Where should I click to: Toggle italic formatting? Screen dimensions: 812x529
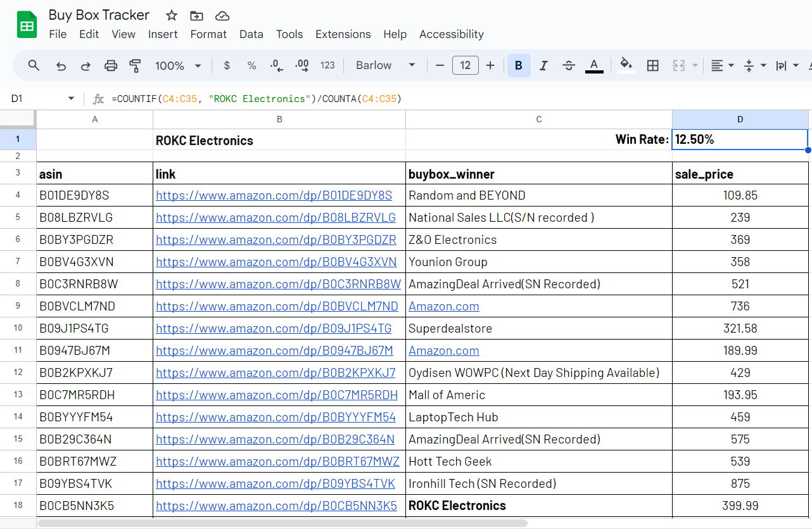pyautogui.click(x=543, y=65)
